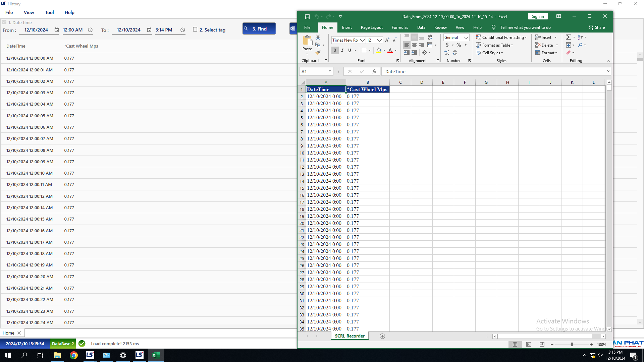The image size is (644, 362).
Task: Click the Format Painter brush icon
Action: pos(318,52)
